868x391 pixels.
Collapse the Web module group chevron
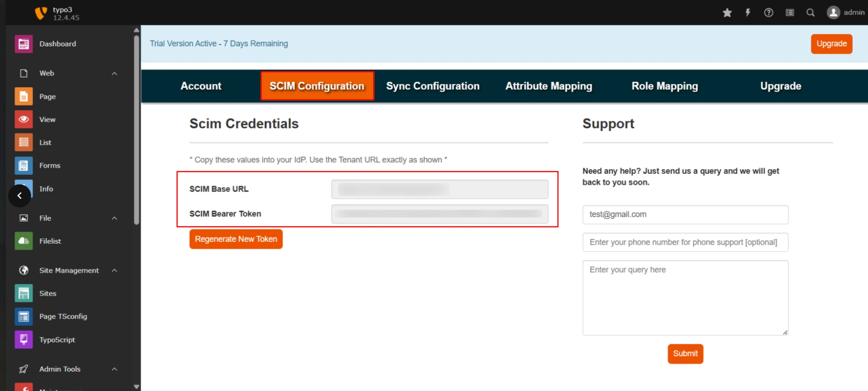pyautogui.click(x=115, y=74)
